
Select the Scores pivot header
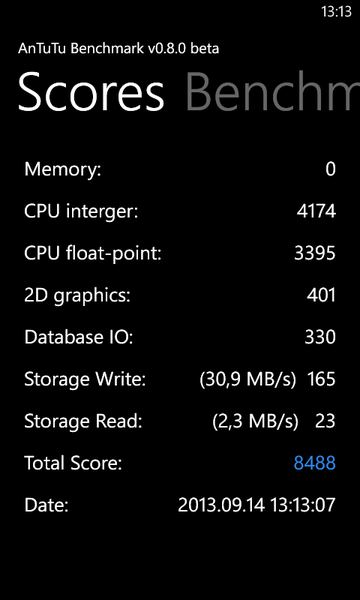(x=91, y=92)
